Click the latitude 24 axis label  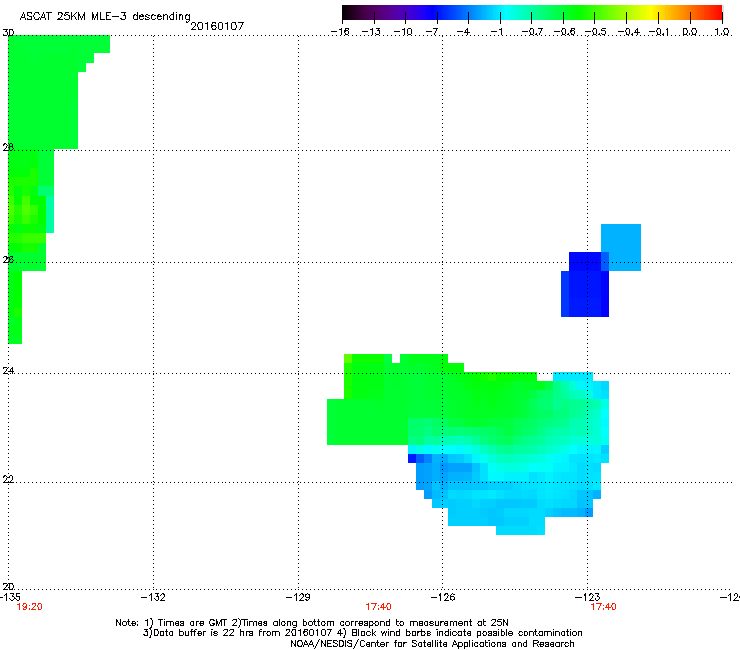tap(8, 371)
